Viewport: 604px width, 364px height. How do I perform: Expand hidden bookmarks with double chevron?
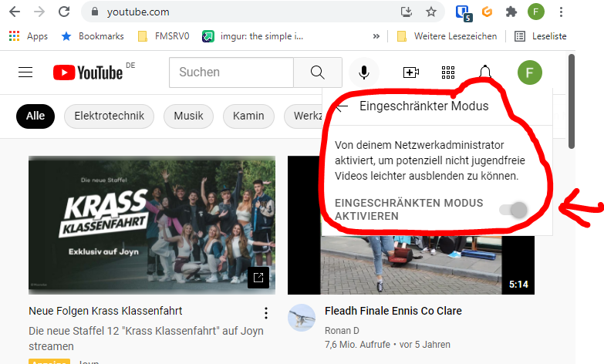tap(376, 36)
